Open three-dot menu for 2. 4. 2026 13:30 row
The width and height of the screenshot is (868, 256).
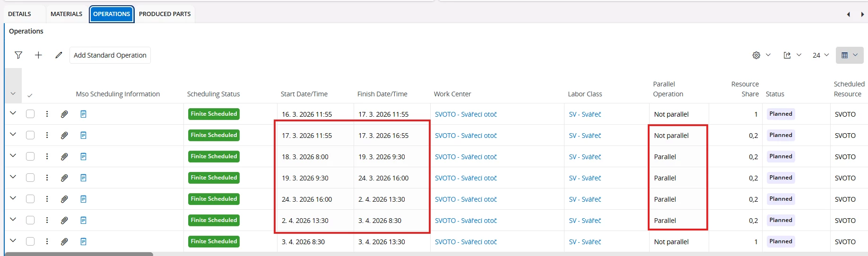point(47,220)
